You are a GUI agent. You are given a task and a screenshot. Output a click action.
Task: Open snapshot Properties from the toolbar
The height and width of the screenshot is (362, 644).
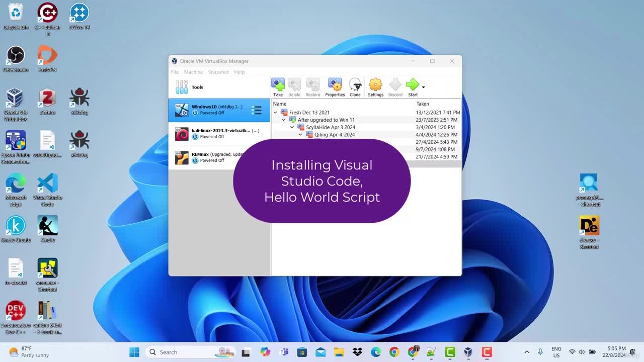coord(335,87)
